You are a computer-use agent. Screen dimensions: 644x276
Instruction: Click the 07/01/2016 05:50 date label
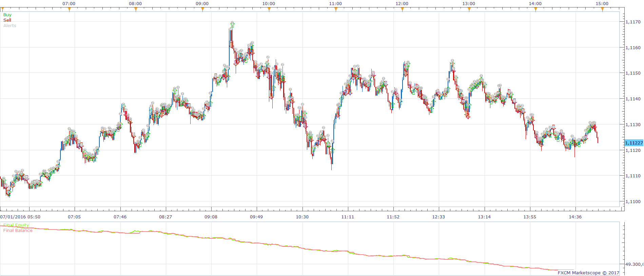[20, 217]
